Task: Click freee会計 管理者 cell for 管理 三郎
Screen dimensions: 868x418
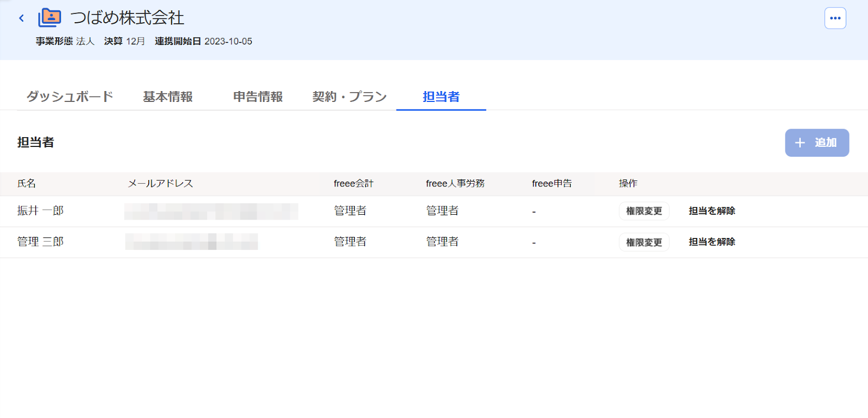Action: [350, 241]
